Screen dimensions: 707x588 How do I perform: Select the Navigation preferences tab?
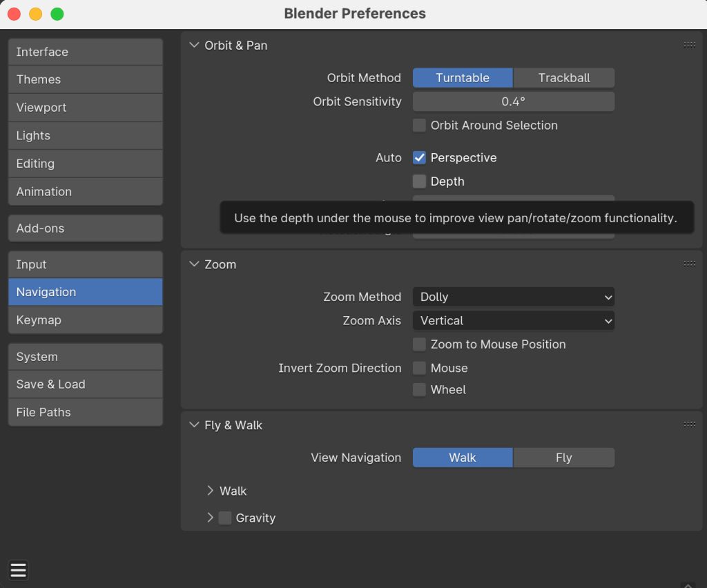coord(85,292)
